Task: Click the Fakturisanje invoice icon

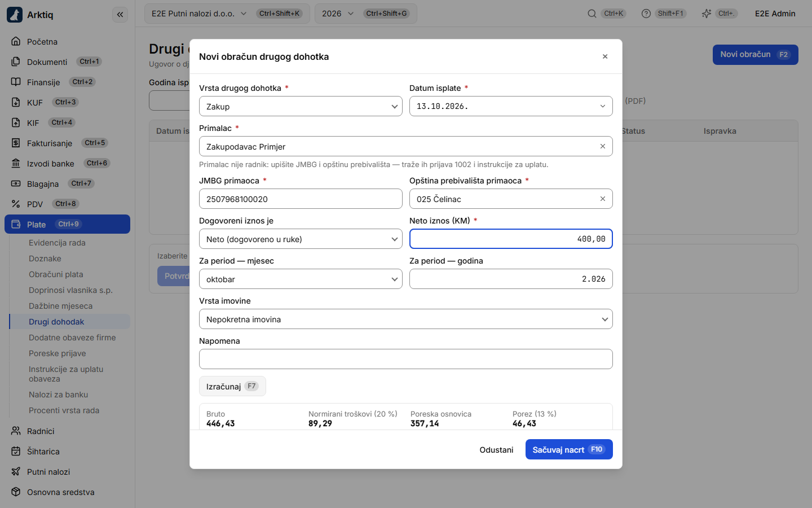Action: click(x=16, y=143)
